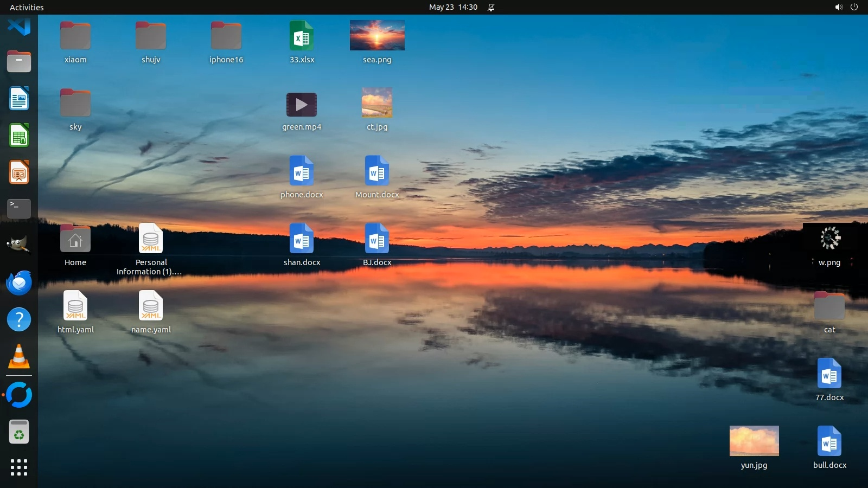
Task: Launch VLC media player from the dock
Action: (x=19, y=357)
